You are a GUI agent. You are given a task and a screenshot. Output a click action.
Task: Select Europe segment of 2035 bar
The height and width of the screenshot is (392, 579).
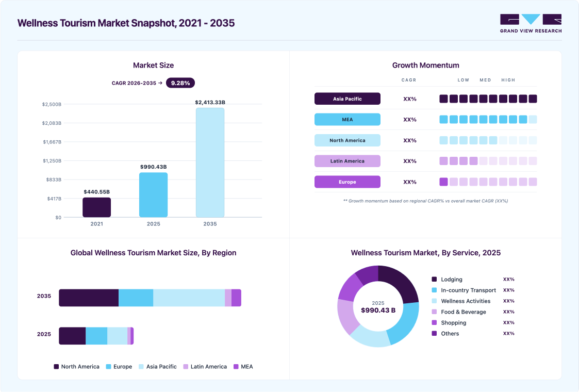tap(136, 298)
